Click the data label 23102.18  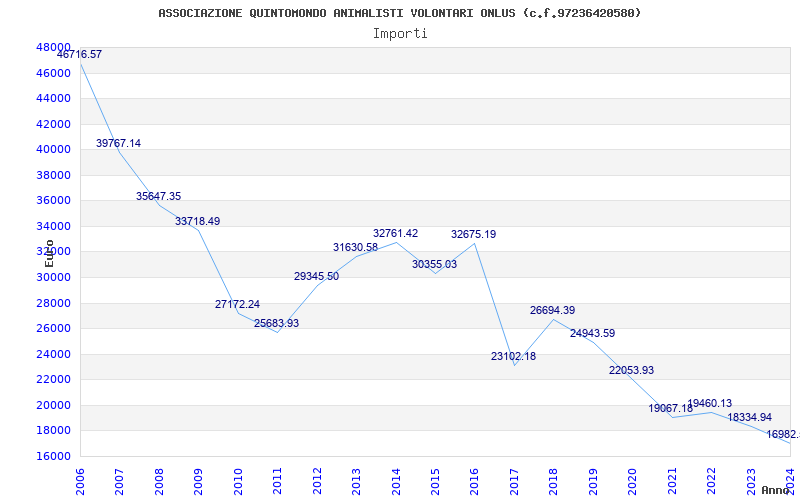(x=513, y=357)
